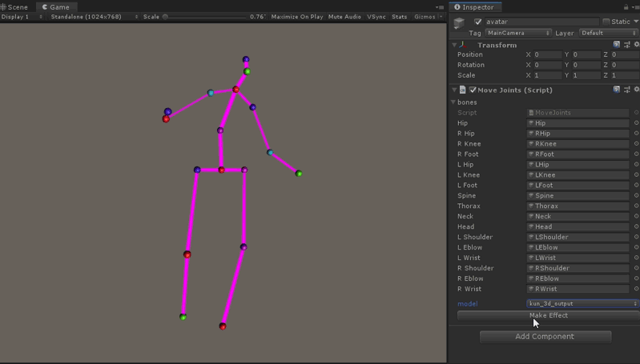Click object picker circle for L Foot
This screenshot has height=364, width=640.
pos(636,185)
